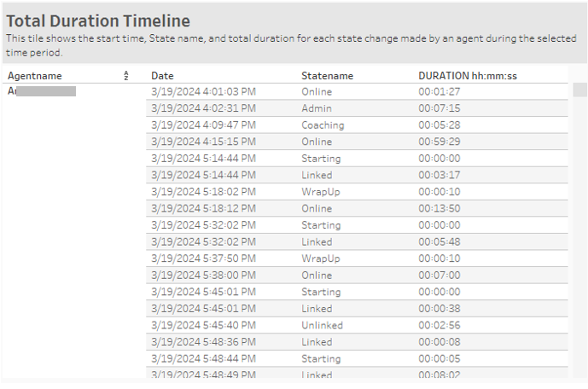Image resolution: width=588 pixels, height=389 pixels.
Task: Select the 3/19/2024 5:45:40 PM date cell
Action: click(203, 325)
